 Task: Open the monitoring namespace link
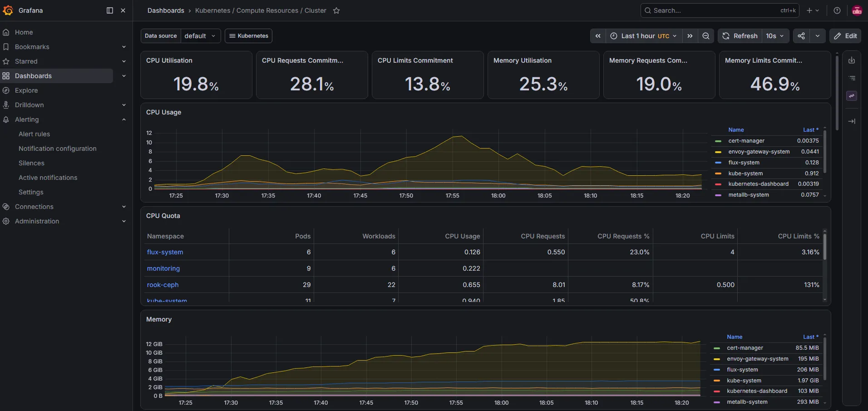[163, 268]
